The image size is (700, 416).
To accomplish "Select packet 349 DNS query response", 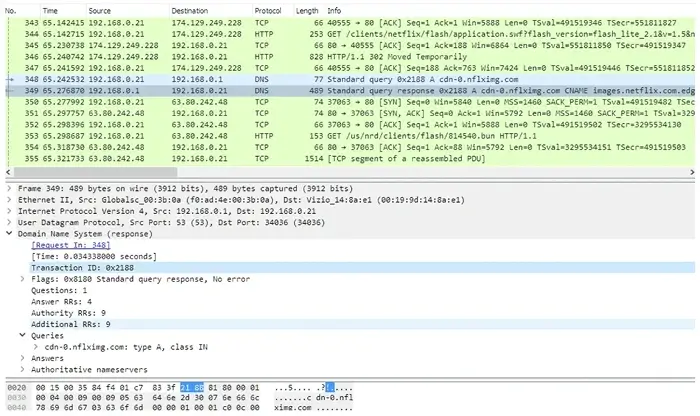I will [x=350, y=91].
